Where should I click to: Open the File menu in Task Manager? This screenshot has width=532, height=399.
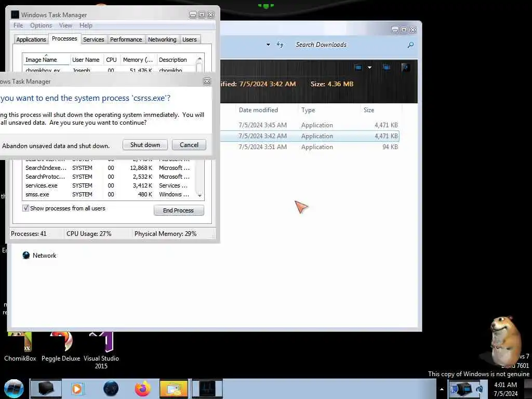tap(18, 25)
